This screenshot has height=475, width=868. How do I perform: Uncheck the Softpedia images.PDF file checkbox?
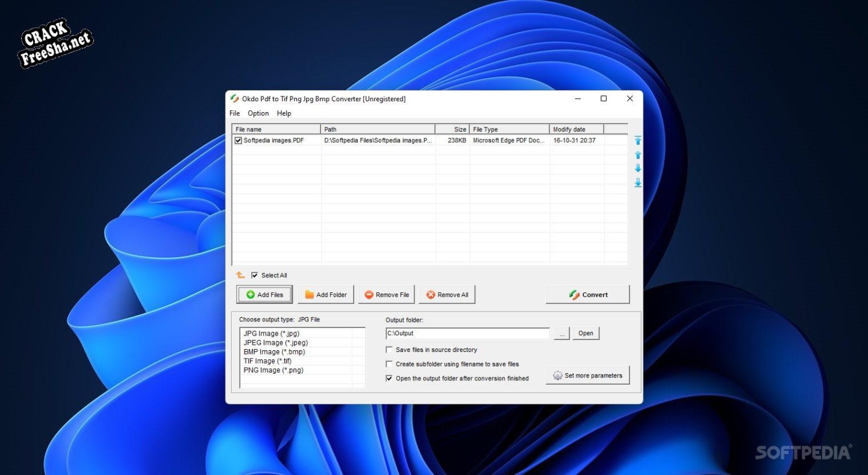point(239,140)
